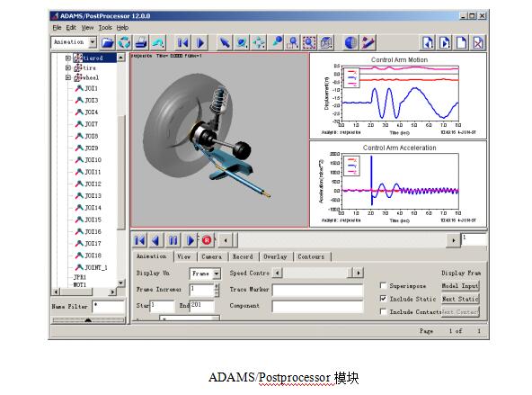This screenshot has width=532, height=395.
Task: Click the teal undo arrow icon
Action: pos(157,43)
